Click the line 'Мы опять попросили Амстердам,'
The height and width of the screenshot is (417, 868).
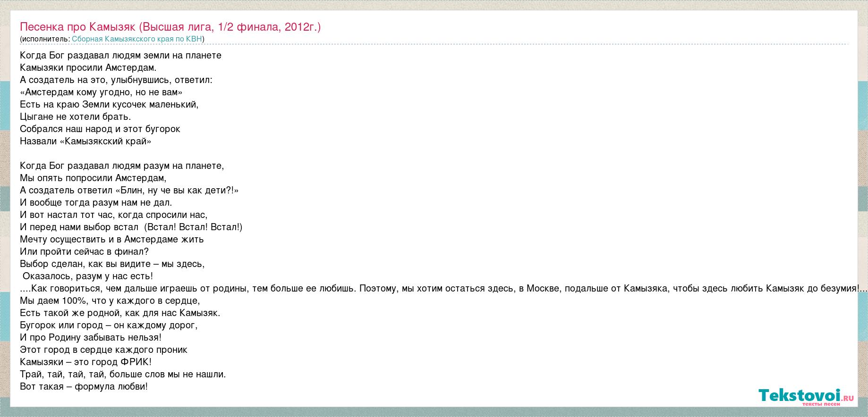[x=93, y=178]
